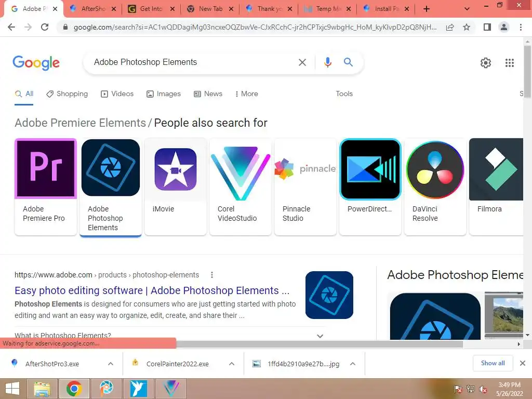Viewport: 532px width, 399px height.
Task: Open the Filmora card
Action: click(x=496, y=187)
